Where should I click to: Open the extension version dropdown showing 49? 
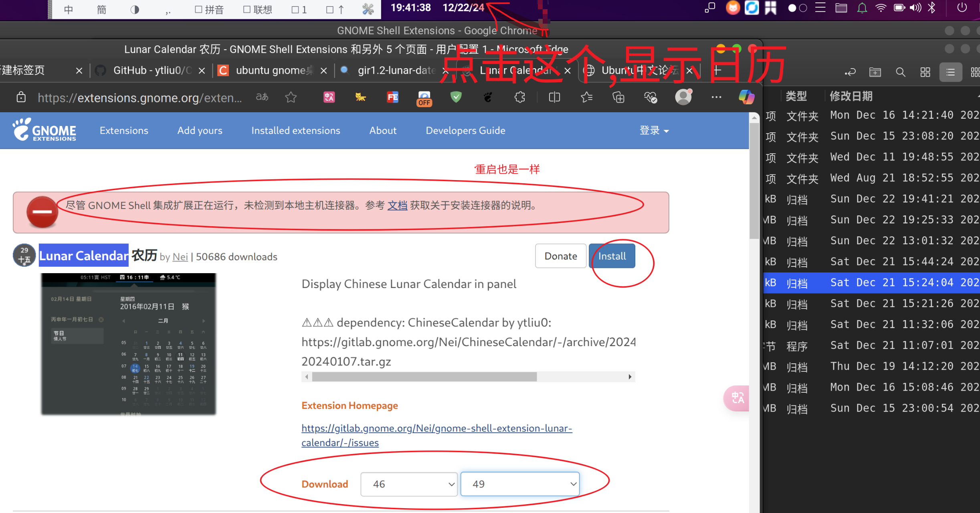(520, 484)
